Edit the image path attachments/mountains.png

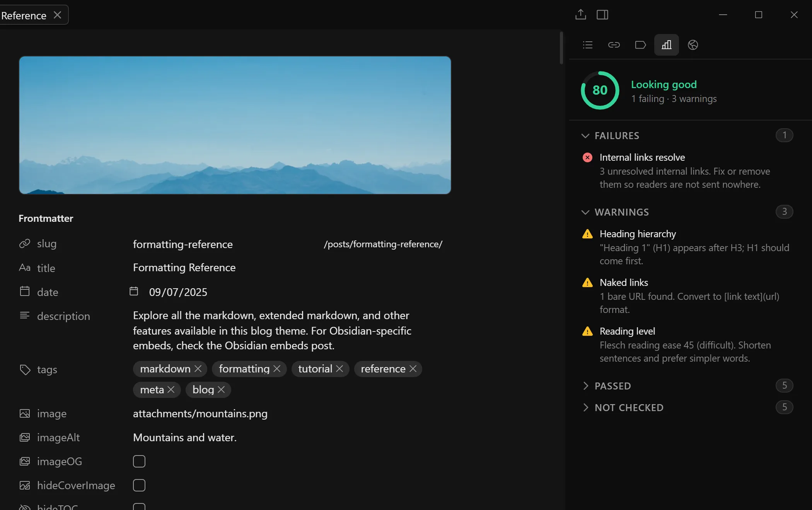(x=200, y=414)
